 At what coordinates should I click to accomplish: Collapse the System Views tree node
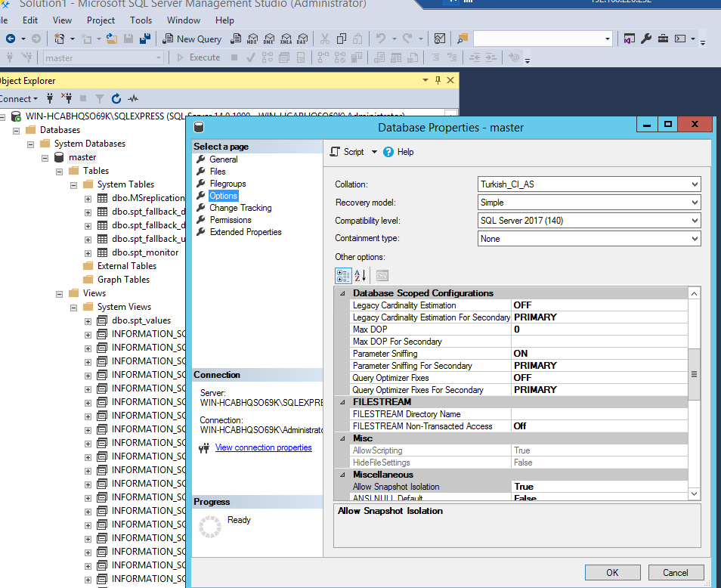[73, 308]
